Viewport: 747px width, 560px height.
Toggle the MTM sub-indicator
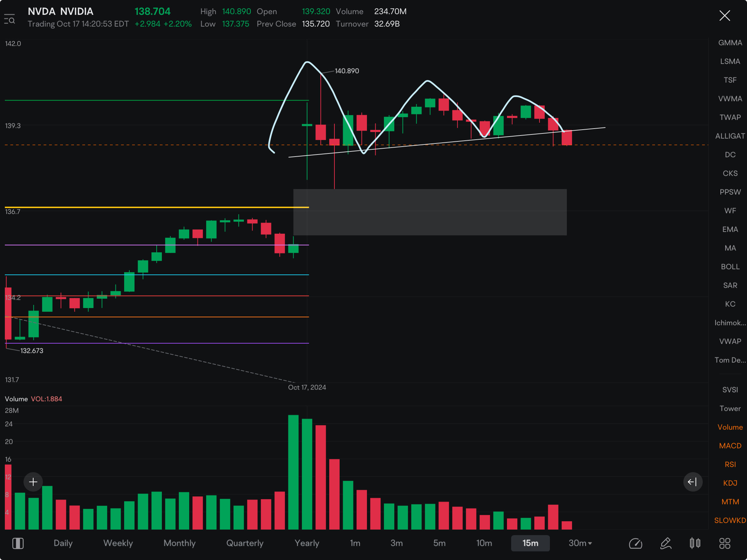tap(730, 502)
